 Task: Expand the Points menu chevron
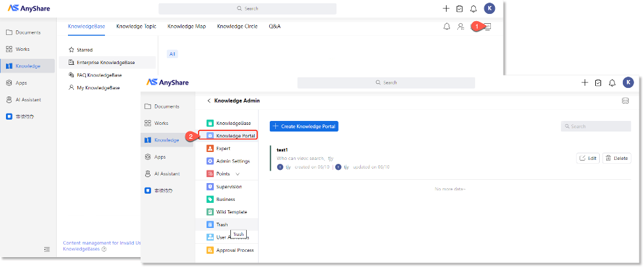(238, 174)
